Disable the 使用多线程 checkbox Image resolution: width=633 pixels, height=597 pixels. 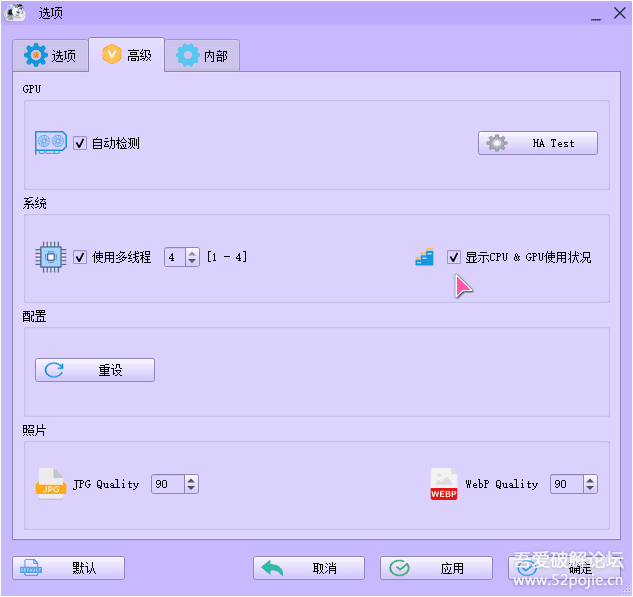pyautogui.click(x=80, y=257)
